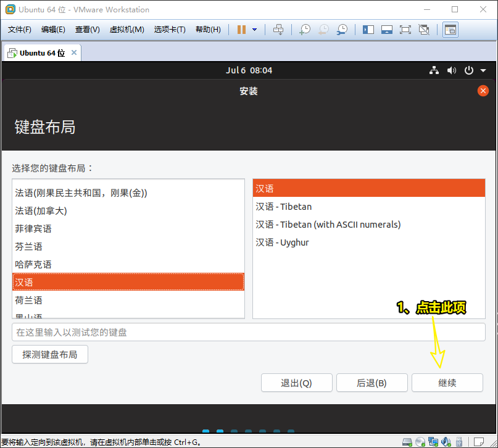Pause the virtual machine
Viewport: 498px width, 448px height.
[x=241, y=30]
